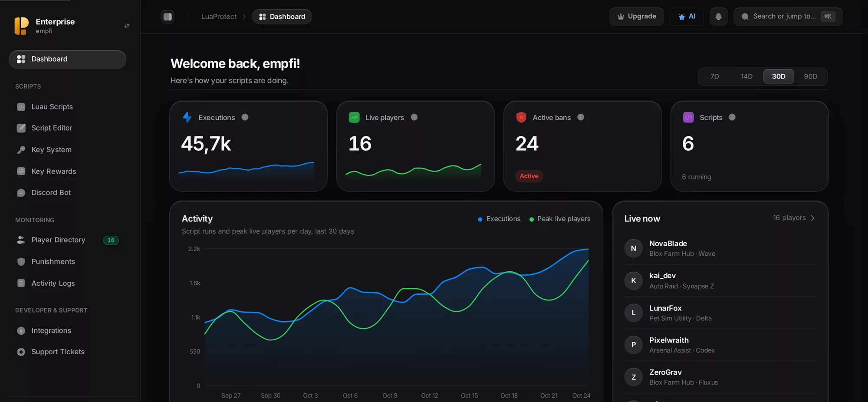This screenshot has height=402, width=868.
Task: Open Player Directory with 16 badge
Action: [x=67, y=240]
